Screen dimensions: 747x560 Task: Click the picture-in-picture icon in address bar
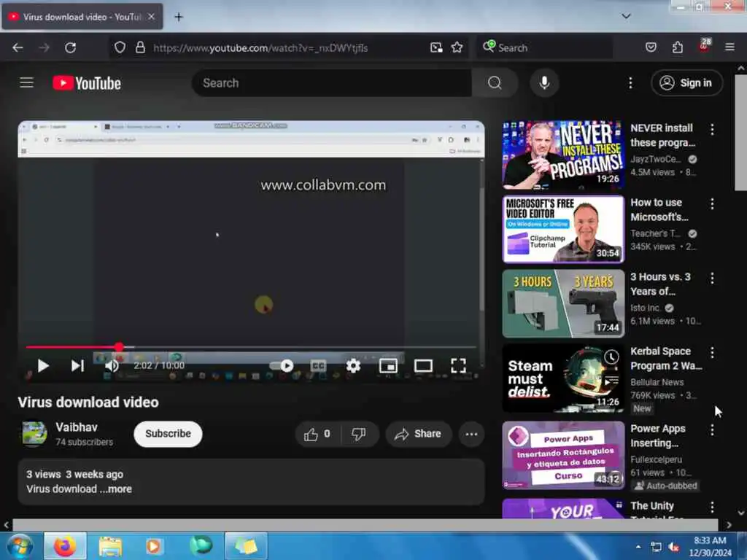coord(436,47)
